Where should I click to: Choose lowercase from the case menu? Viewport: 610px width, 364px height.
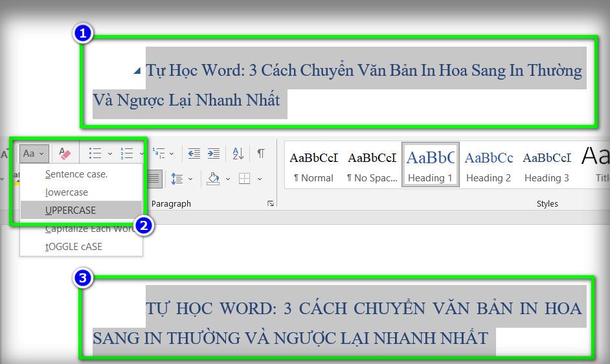click(81, 192)
